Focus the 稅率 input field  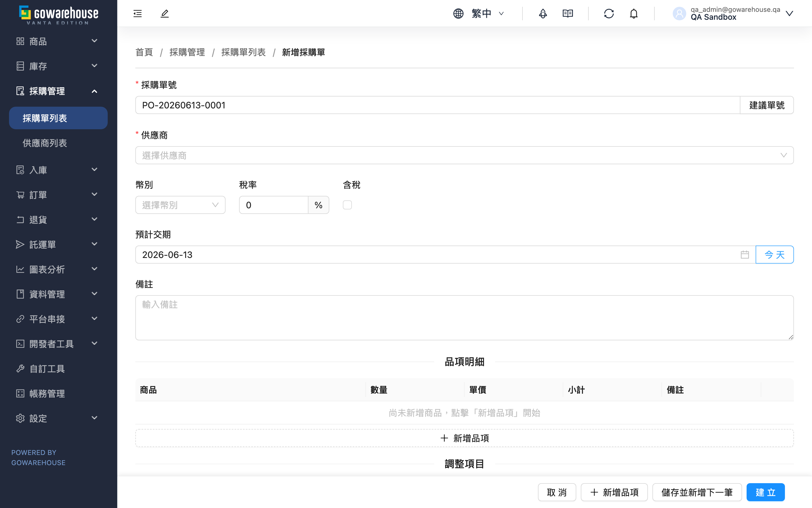[x=274, y=205]
